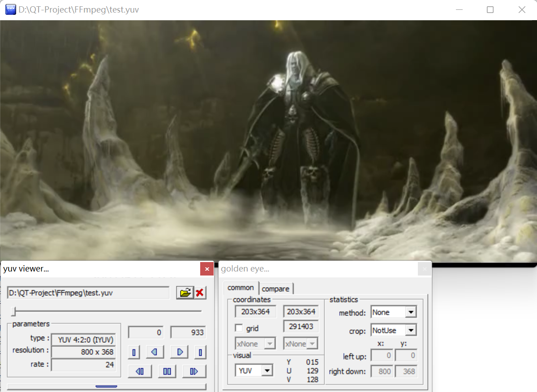Click the left coordinates field 203x364
Image resolution: width=537 pixels, height=392 pixels.
pyautogui.click(x=255, y=312)
